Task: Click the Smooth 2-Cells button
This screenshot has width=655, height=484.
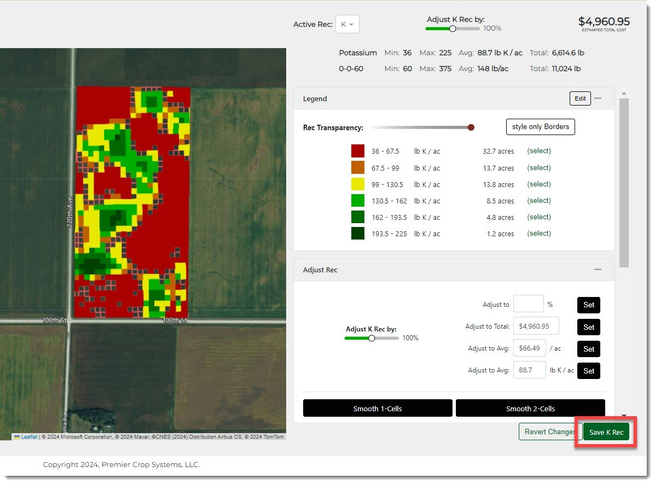Action: coord(530,408)
